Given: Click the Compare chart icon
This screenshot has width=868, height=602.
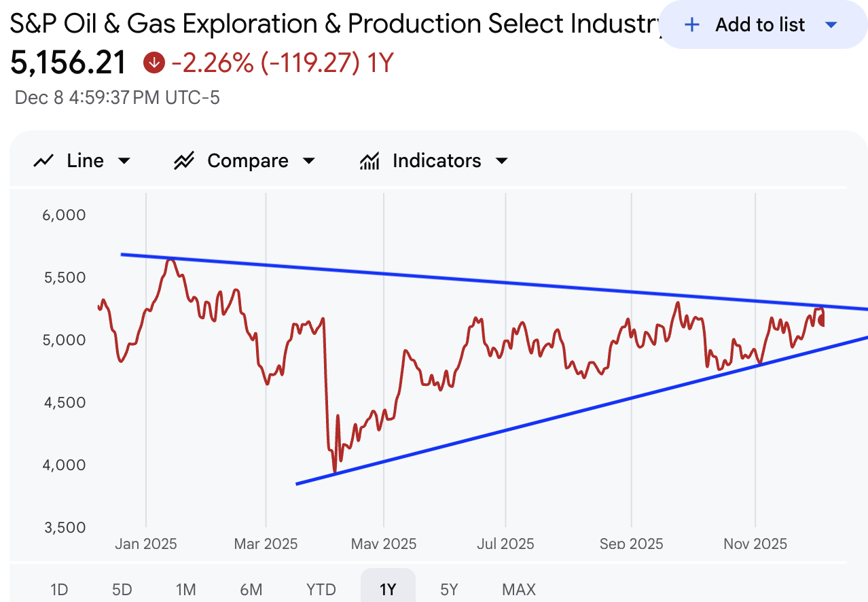Looking at the screenshot, I should click(x=184, y=161).
